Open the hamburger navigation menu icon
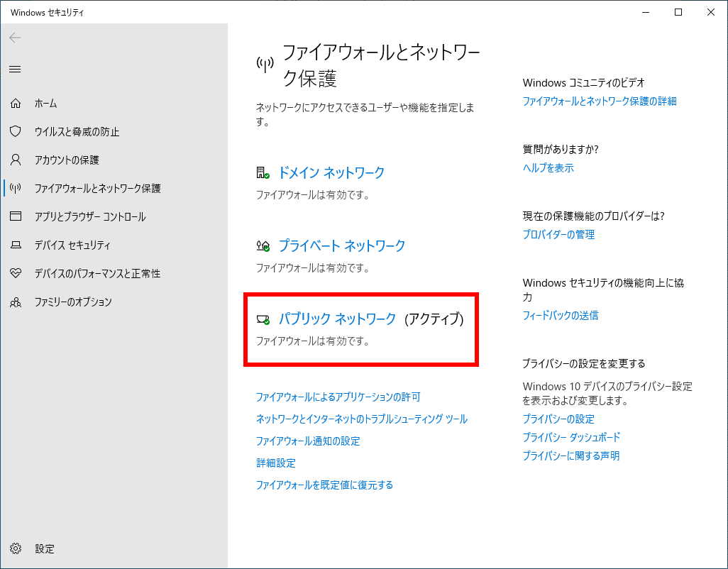The width and height of the screenshot is (728, 569). [15, 69]
